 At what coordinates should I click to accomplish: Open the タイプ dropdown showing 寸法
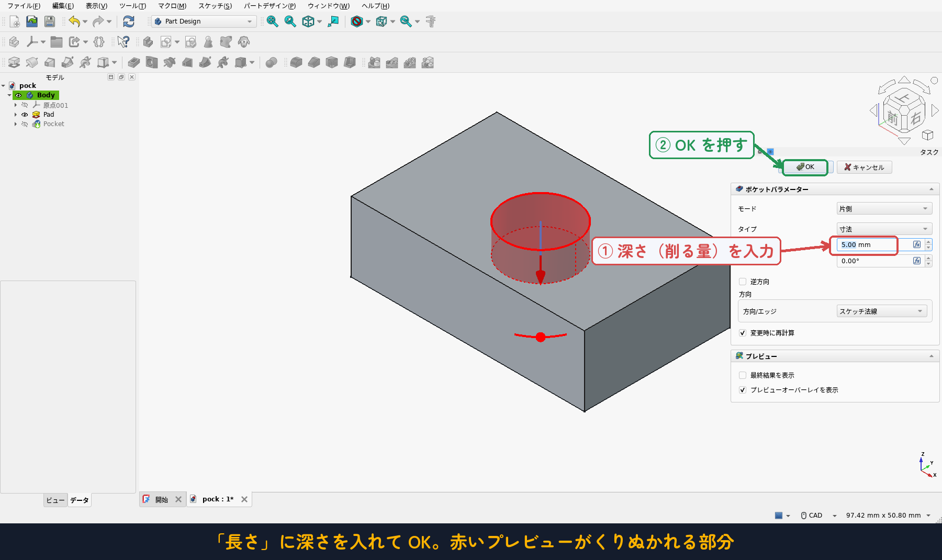point(884,229)
